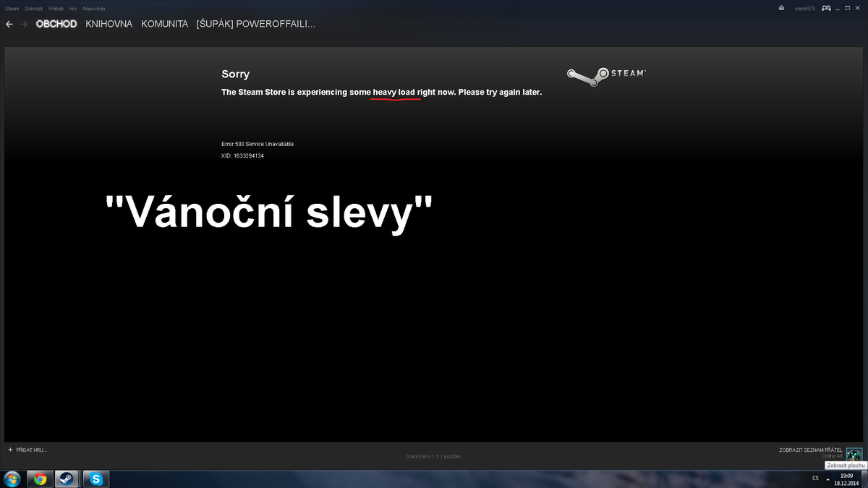This screenshot has height=488, width=868.
Task: Click the Sorry heading
Action: (235, 74)
